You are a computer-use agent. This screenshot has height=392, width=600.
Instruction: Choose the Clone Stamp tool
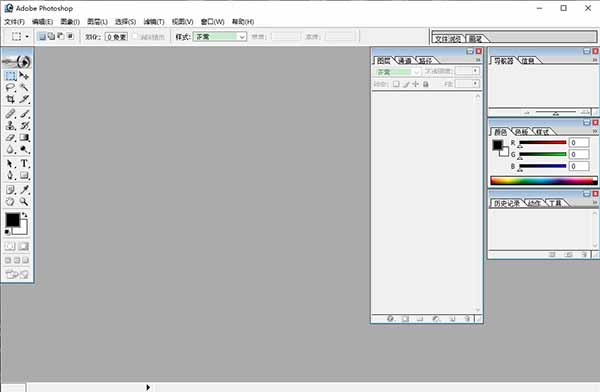pyautogui.click(x=11, y=126)
